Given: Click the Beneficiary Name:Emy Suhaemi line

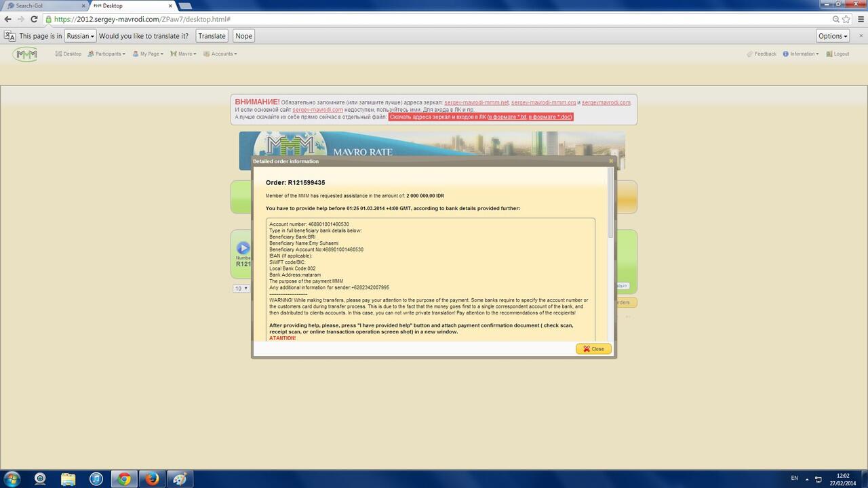Looking at the screenshot, I should click(304, 243).
